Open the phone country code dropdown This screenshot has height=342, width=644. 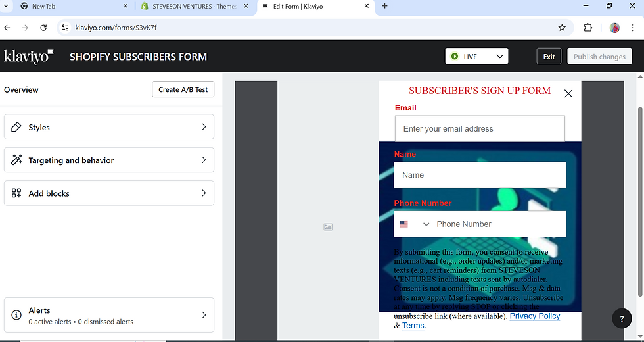click(x=426, y=224)
